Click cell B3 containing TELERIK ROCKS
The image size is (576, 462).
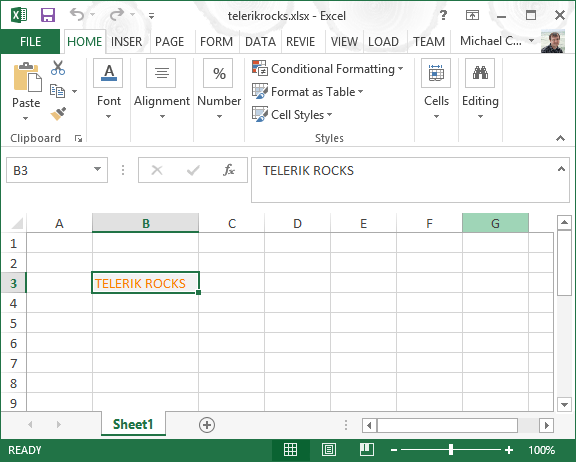click(x=145, y=283)
